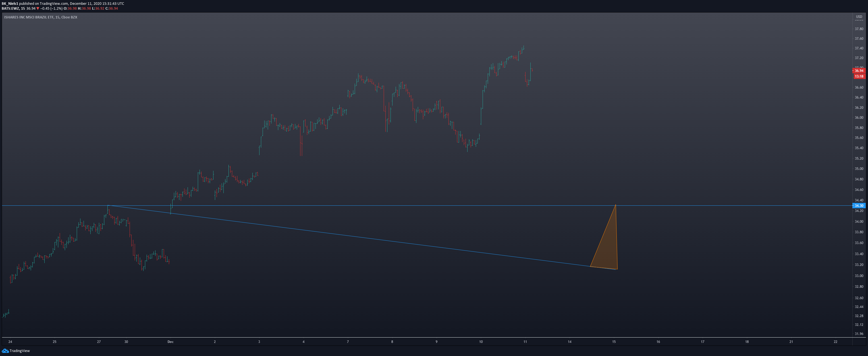Click the date label 2 on the time axis
This screenshot has height=356, width=868.
[215, 342]
